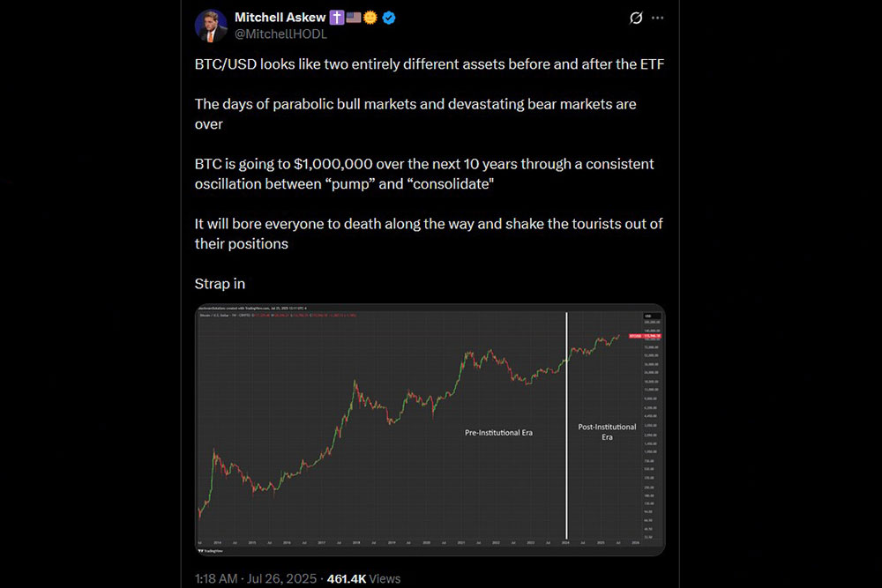This screenshot has height=588, width=882.
Task: Click the tweet's first line about ETF
Action: tap(430, 64)
